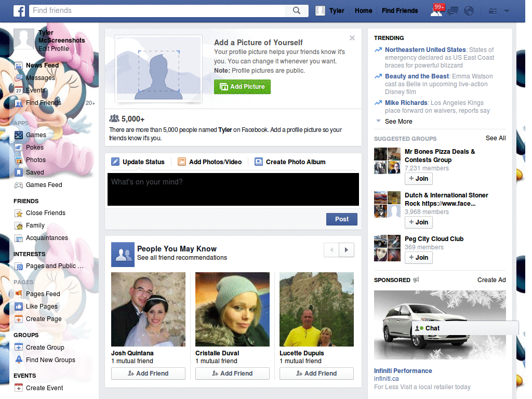The image size is (532, 399).
Task: Click the globe notifications icon
Action: click(469, 10)
